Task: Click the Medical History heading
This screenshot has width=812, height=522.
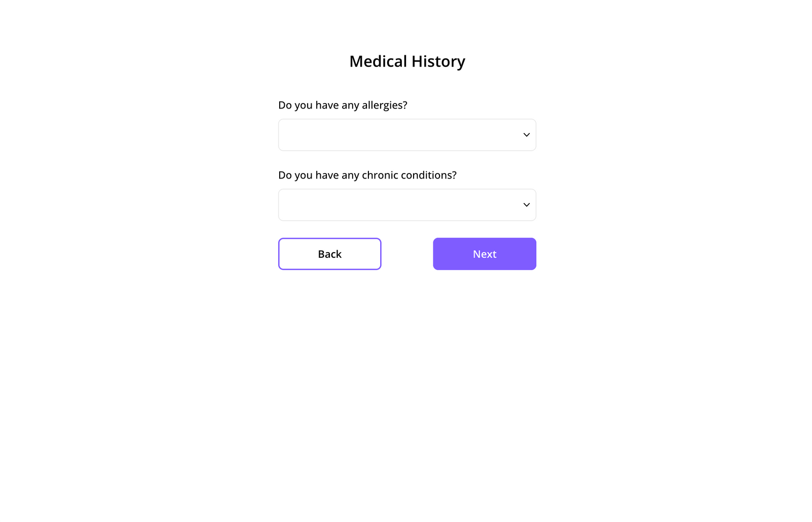Action: click(407, 61)
